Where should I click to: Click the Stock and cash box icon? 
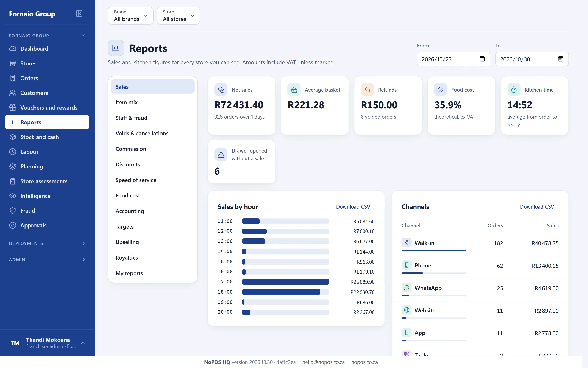[13, 137]
